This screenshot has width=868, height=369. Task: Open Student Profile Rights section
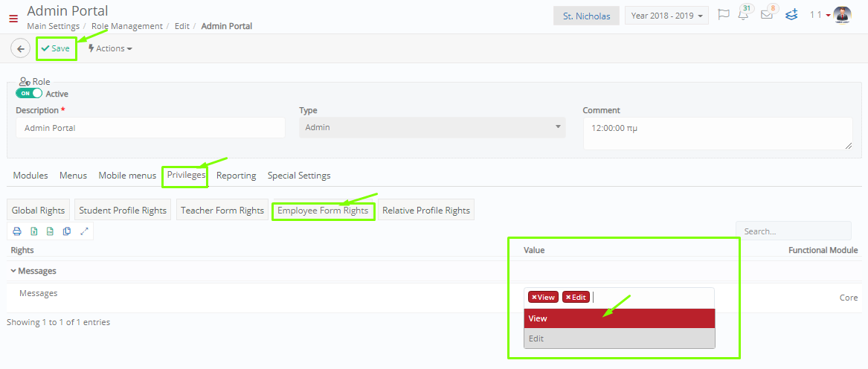click(x=123, y=211)
